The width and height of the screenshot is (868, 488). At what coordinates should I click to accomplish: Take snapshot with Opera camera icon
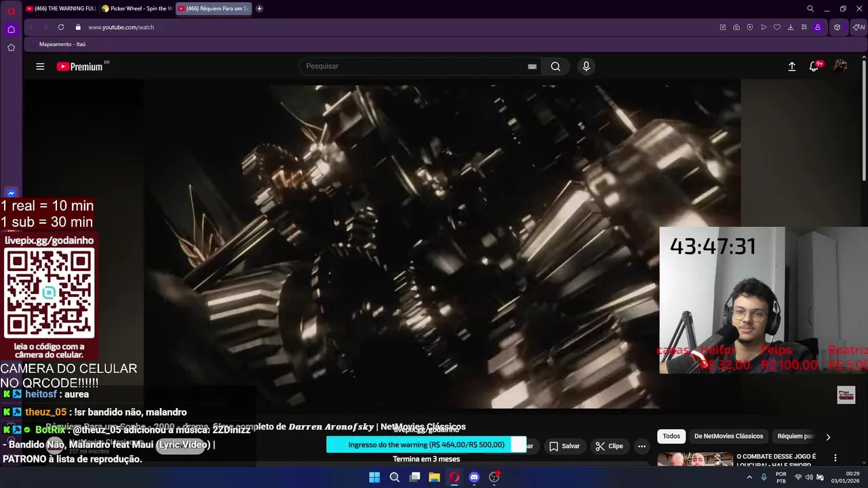click(x=736, y=27)
